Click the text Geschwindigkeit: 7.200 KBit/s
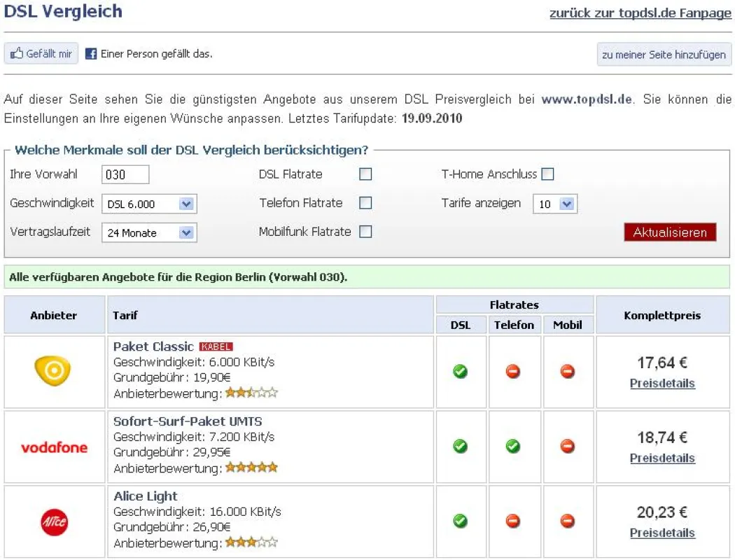The image size is (735, 560). point(194,437)
